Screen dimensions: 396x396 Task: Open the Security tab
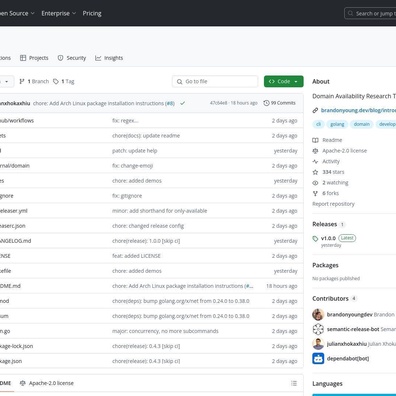72,58
